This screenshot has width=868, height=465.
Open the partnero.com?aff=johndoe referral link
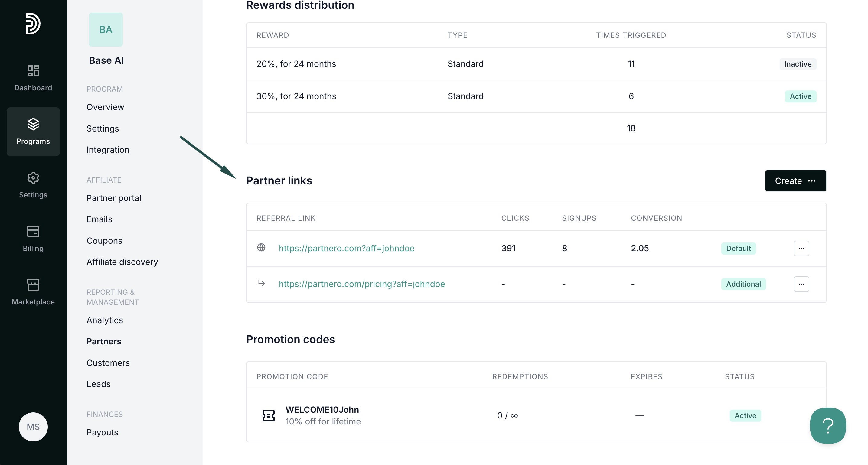346,248
